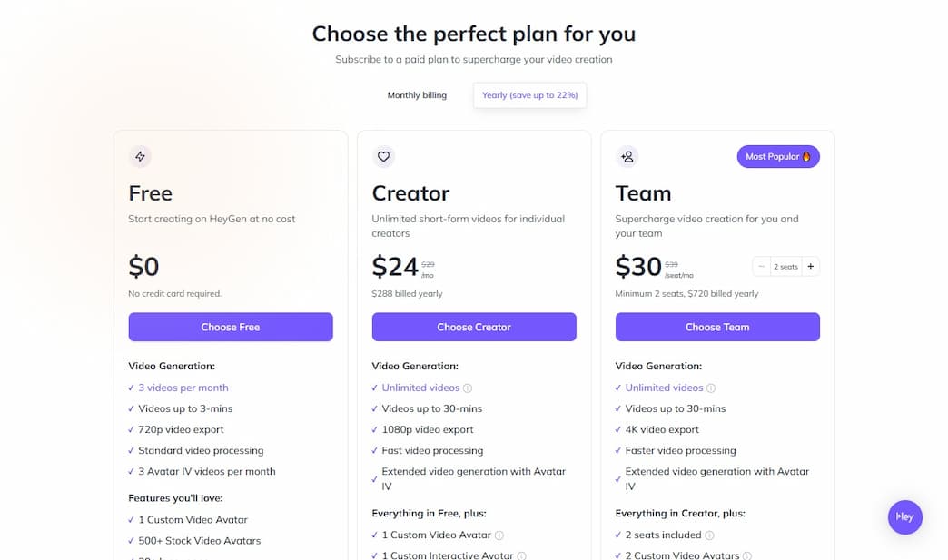Increase Team seats with plus button

click(810, 267)
